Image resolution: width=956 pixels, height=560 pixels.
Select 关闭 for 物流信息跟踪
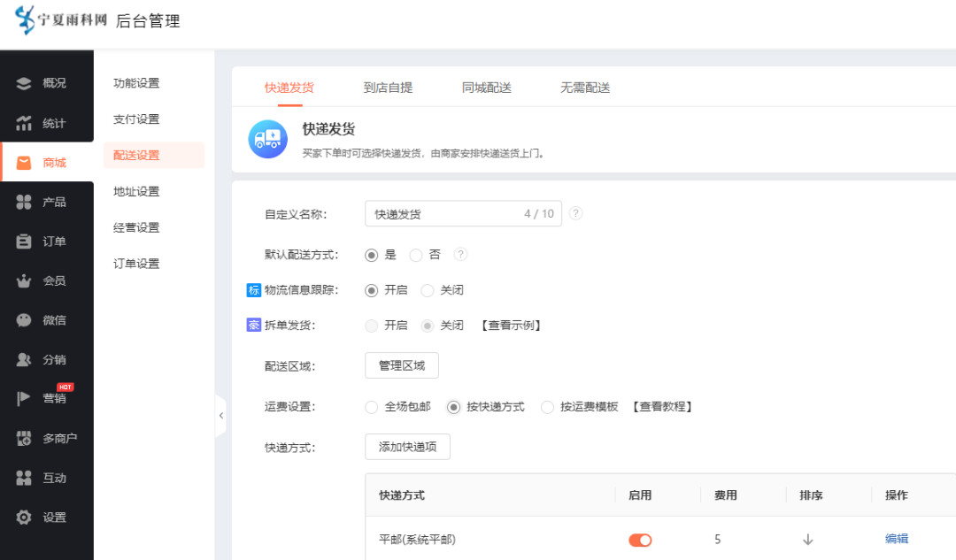(x=428, y=290)
